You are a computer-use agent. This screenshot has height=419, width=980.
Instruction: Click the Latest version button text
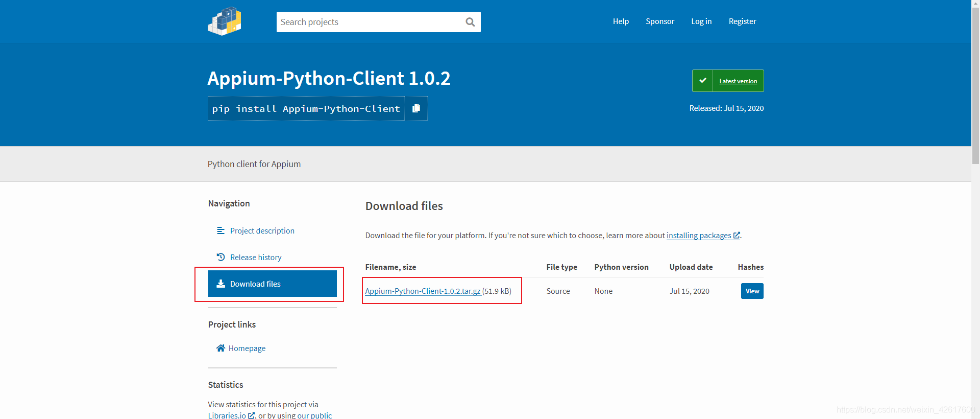click(738, 81)
